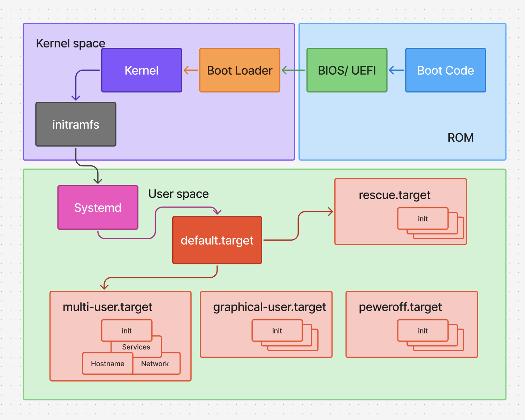Select the Kernel space panel header
525x420 pixels.
click(x=70, y=43)
